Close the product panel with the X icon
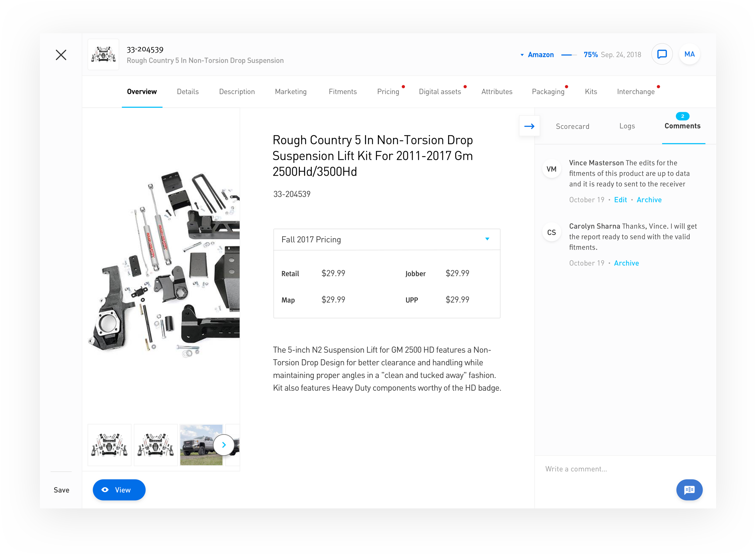 coord(61,55)
